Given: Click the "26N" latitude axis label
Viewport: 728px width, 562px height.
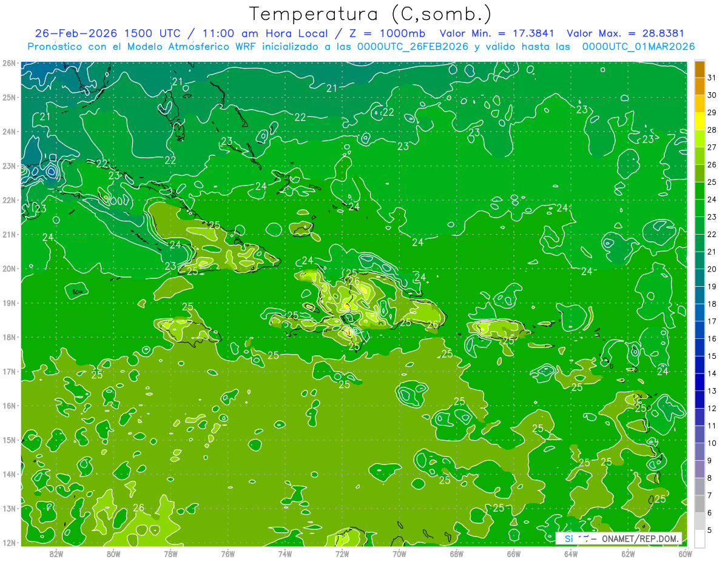Looking at the screenshot, I should tap(9, 63).
